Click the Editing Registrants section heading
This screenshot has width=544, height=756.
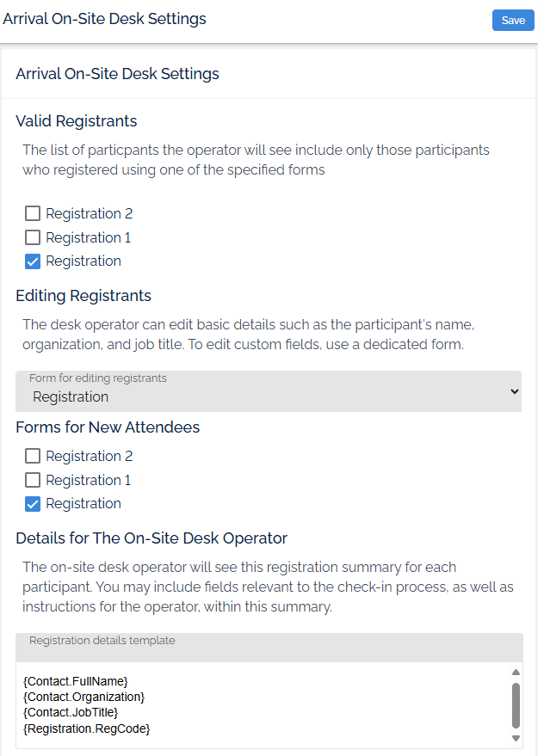(x=83, y=296)
